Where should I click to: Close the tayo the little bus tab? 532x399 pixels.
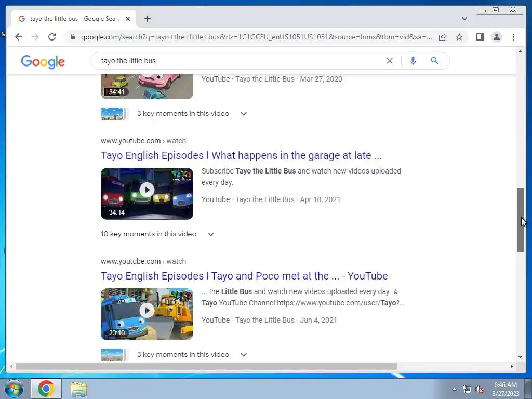128,19
